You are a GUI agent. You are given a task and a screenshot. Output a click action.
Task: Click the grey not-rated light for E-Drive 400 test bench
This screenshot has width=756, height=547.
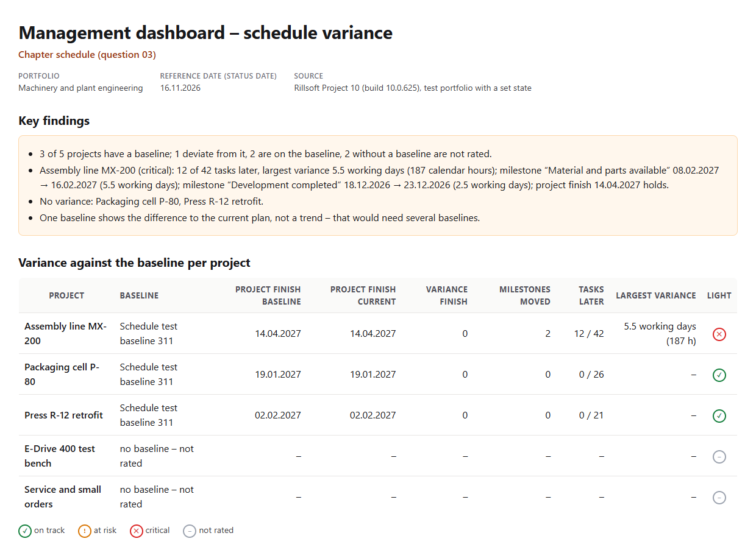point(719,456)
